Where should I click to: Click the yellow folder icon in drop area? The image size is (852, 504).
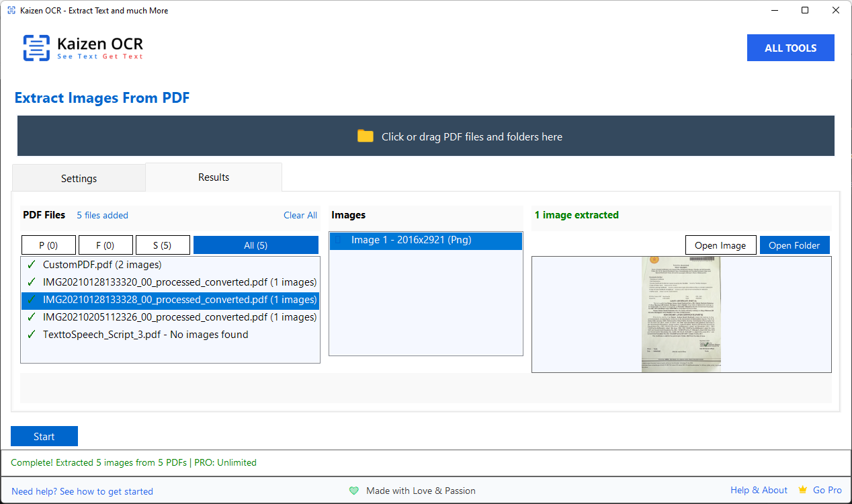click(x=365, y=136)
